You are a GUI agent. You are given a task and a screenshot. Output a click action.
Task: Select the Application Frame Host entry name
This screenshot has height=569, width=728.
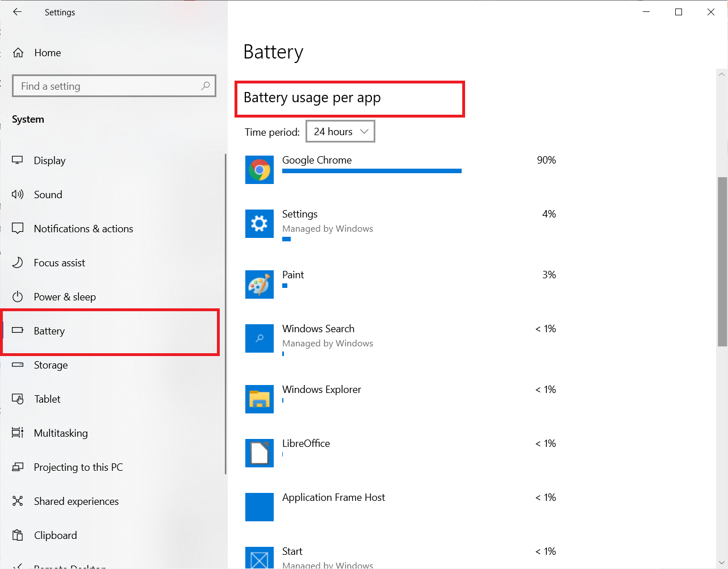tap(333, 497)
